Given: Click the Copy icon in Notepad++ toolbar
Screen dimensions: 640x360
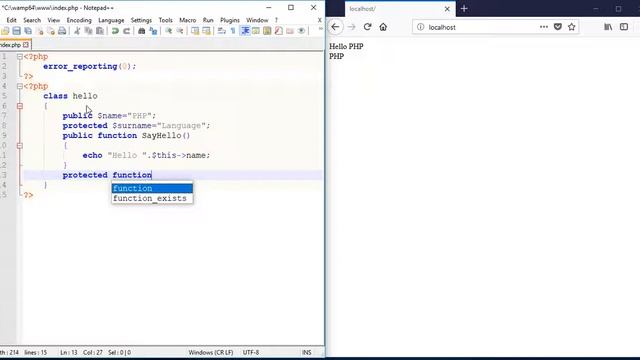Looking at the screenshot, I should (x=88, y=31).
